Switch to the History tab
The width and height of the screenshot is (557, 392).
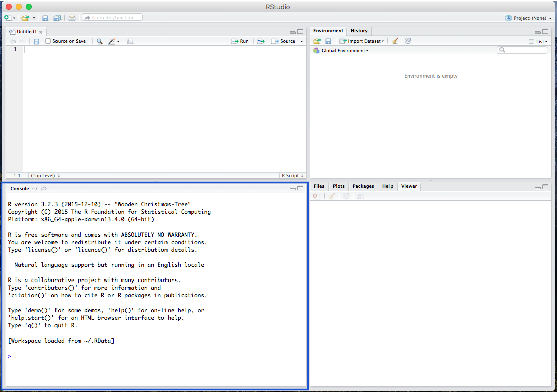359,31
